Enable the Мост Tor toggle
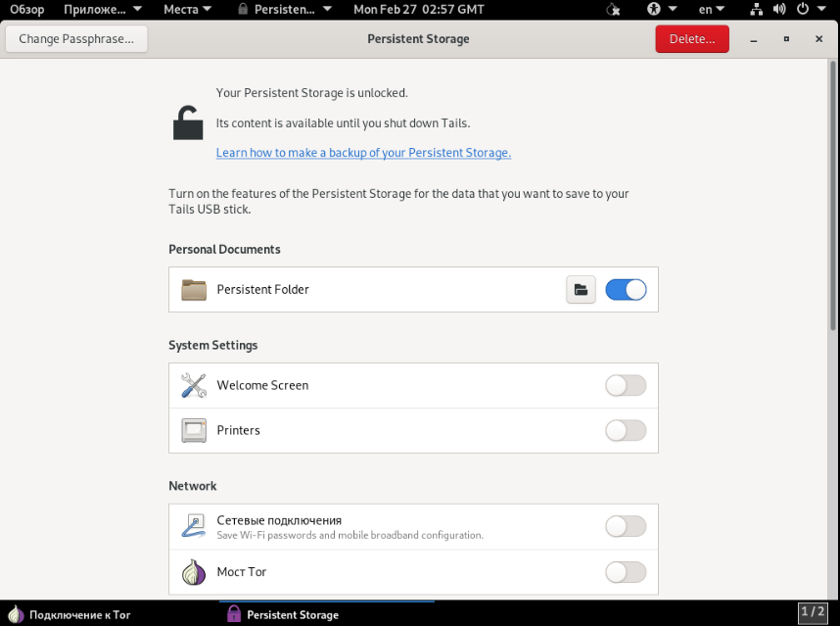Viewport: 840px width, 626px height. (626, 572)
